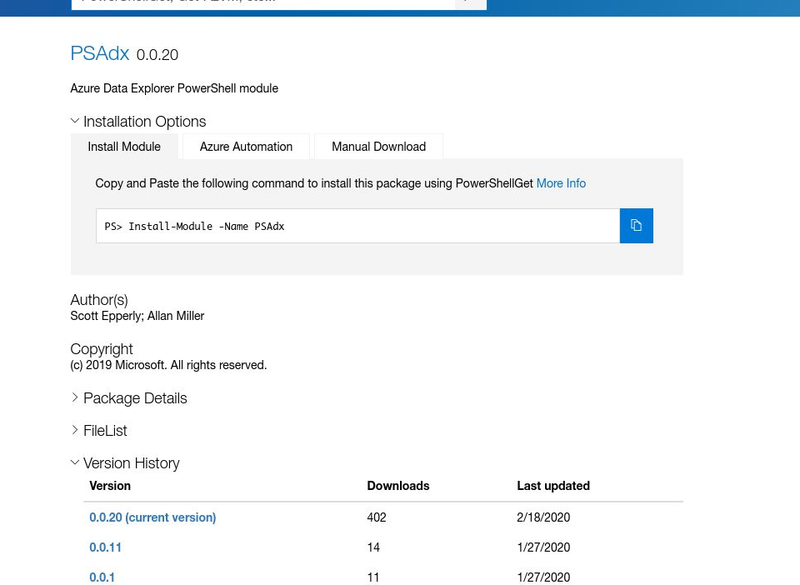Open version 0.0.1 link
This screenshot has width=800, height=585.
click(102, 577)
